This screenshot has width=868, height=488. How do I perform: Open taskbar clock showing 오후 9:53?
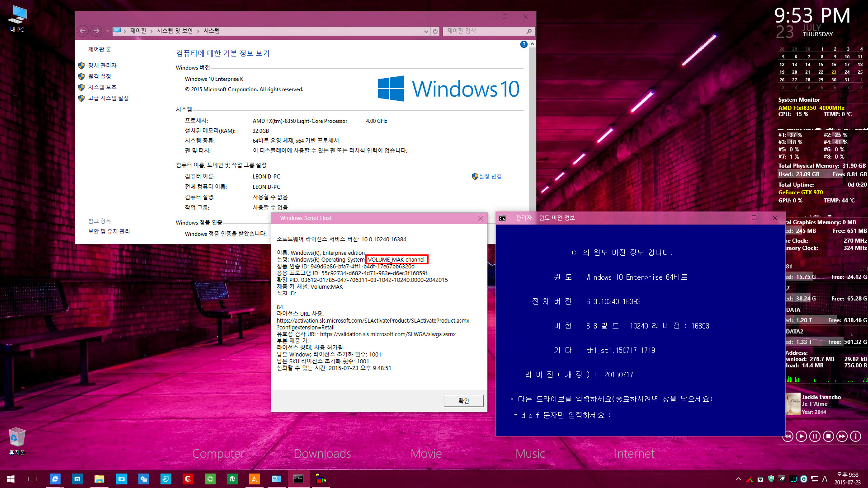click(847, 479)
